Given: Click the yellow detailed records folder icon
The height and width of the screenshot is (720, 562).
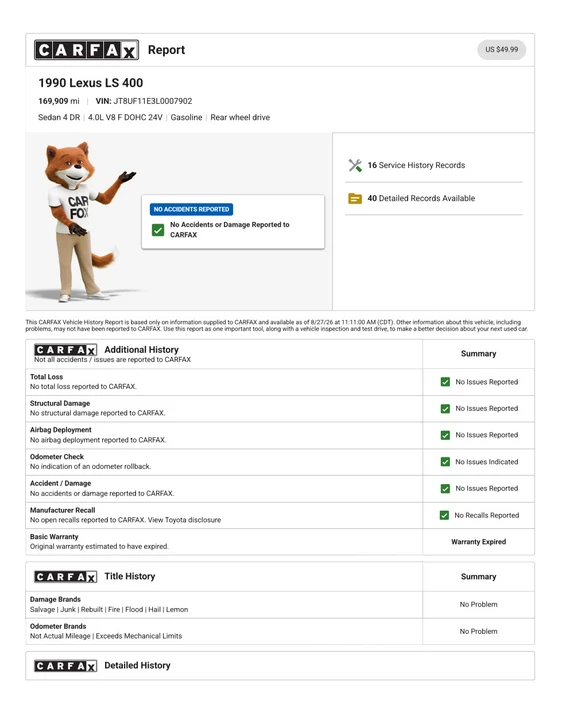Looking at the screenshot, I should click(355, 199).
